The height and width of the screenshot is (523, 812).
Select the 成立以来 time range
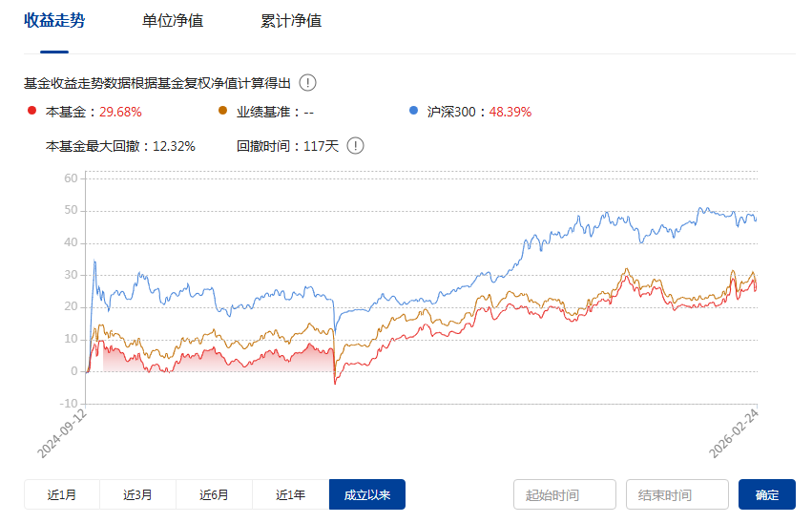367,494
